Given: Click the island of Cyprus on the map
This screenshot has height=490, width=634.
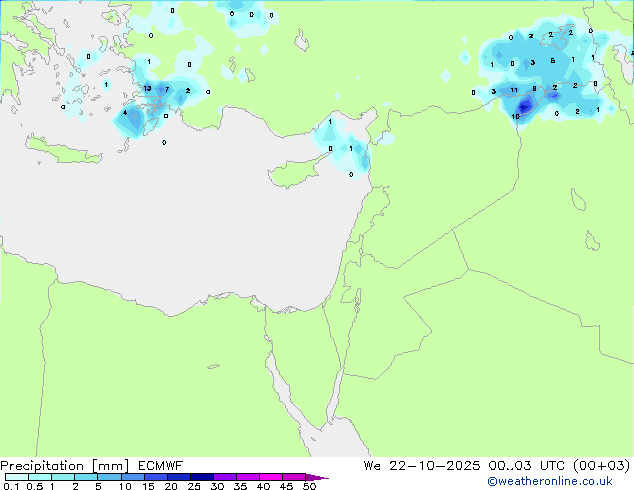Looking at the screenshot, I should [294, 172].
